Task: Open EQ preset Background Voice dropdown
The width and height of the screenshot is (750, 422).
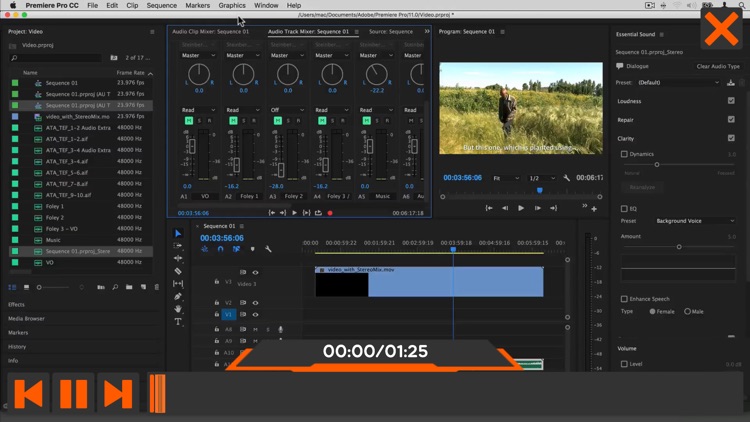Action: (695, 221)
